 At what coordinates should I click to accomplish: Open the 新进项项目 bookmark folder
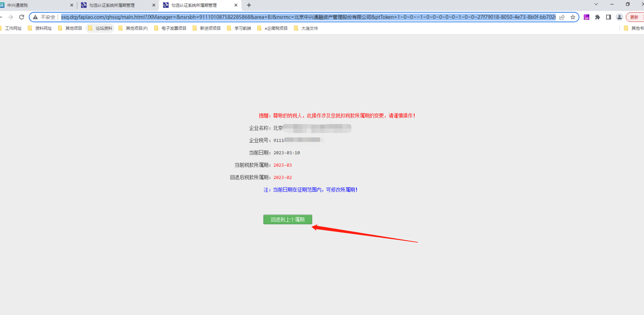207,28
